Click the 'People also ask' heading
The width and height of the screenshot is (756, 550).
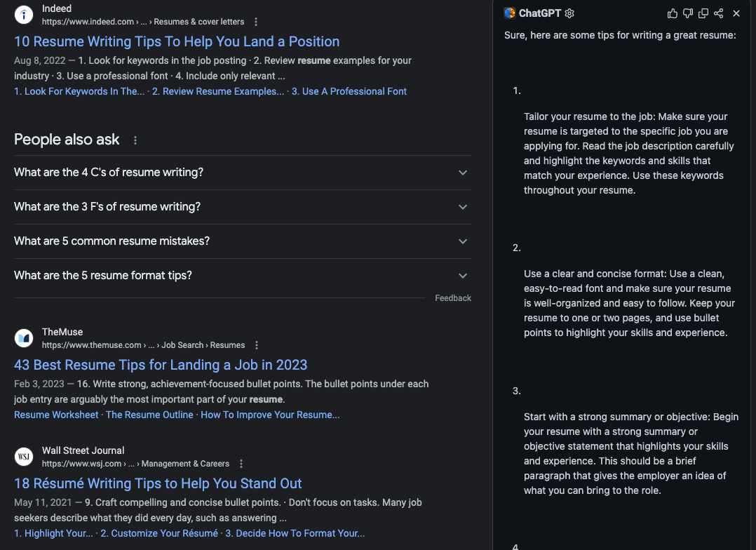pyautogui.click(x=67, y=140)
